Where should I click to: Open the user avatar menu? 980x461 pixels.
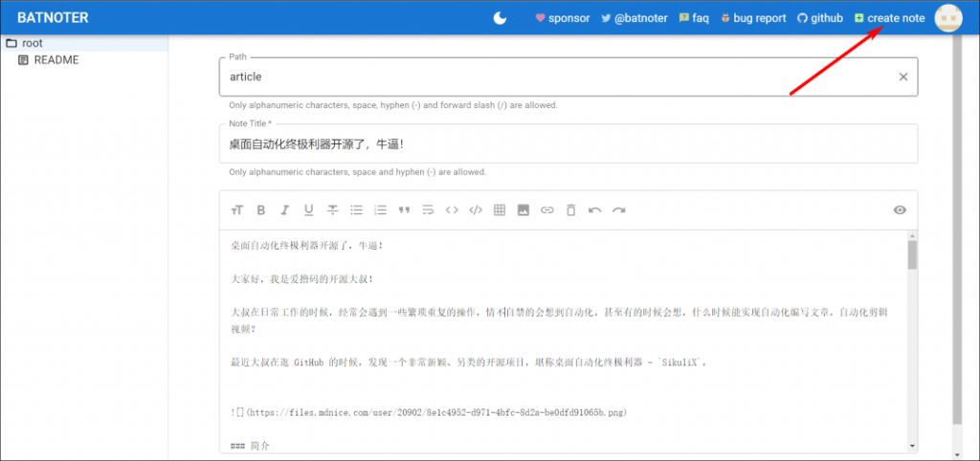pos(948,18)
